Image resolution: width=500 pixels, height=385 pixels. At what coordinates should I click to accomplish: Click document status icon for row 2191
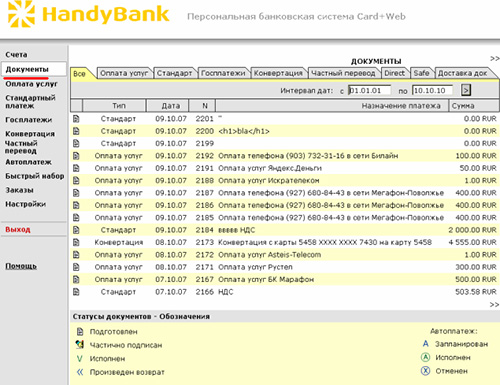(x=76, y=168)
